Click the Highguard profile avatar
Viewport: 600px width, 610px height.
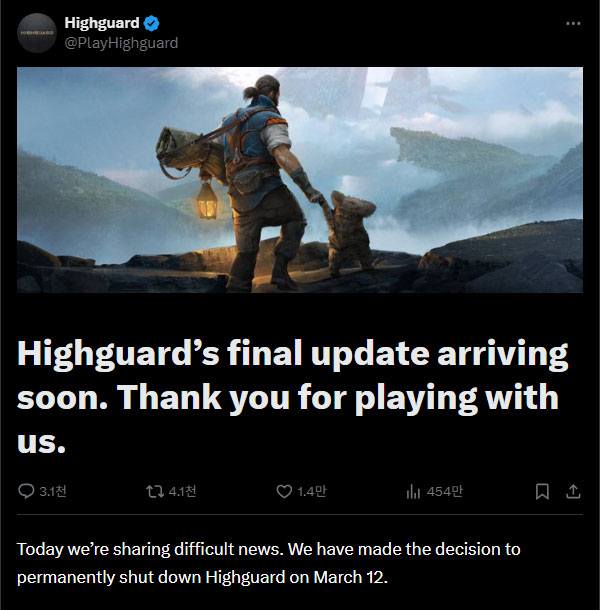tap(37, 33)
